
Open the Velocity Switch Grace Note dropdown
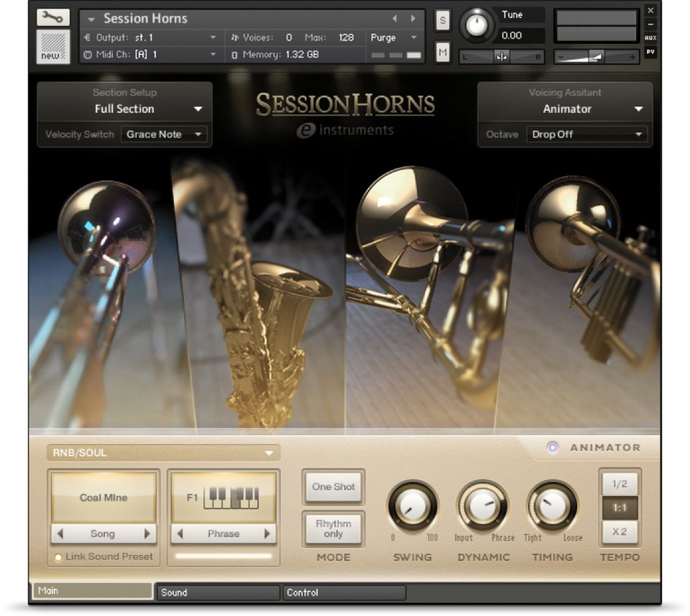point(164,134)
